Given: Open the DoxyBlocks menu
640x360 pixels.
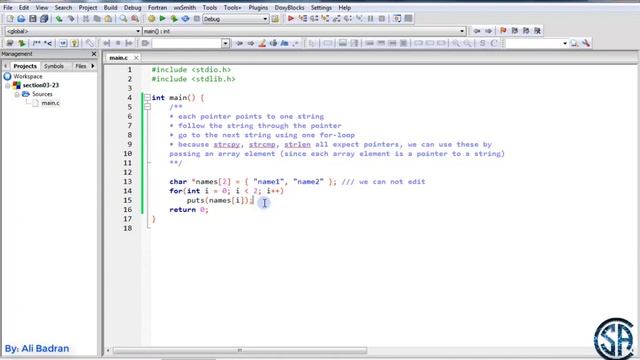Looking at the screenshot, I should pos(289,7).
